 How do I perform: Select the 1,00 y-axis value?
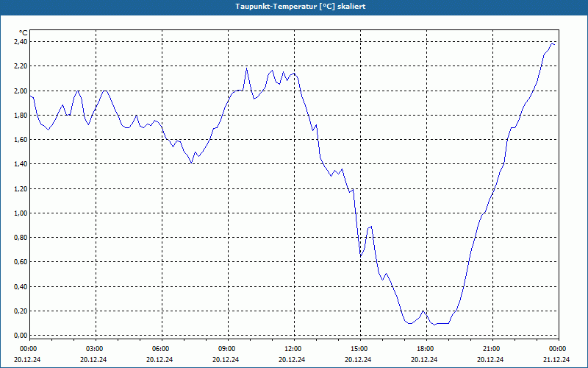[21, 213]
